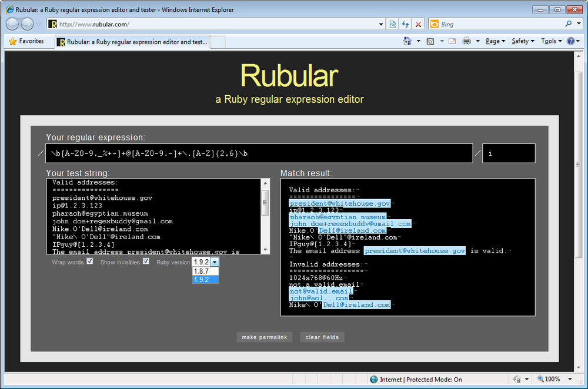Open the Page menu
Screen dimensions: 588x389
tap(495, 41)
